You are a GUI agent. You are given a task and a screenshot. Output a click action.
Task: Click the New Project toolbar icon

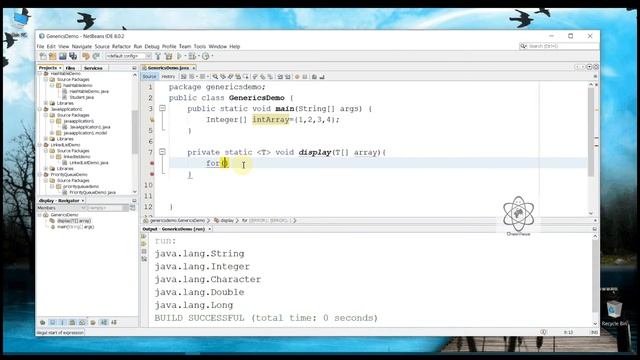point(53,56)
